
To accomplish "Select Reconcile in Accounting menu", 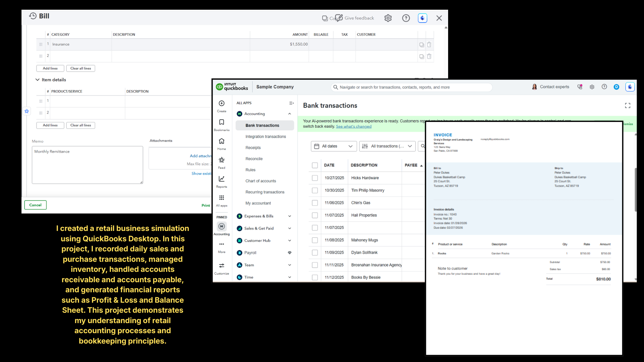I will click(x=254, y=159).
